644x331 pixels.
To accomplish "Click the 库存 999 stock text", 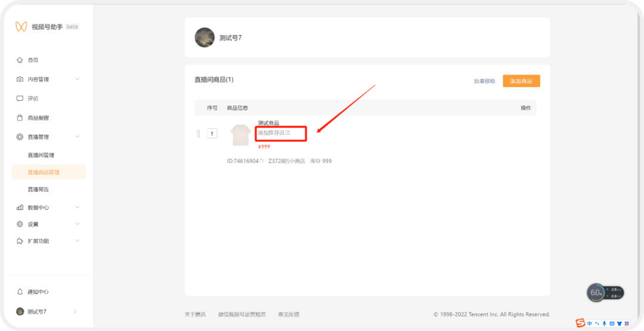I will pos(321,162).
